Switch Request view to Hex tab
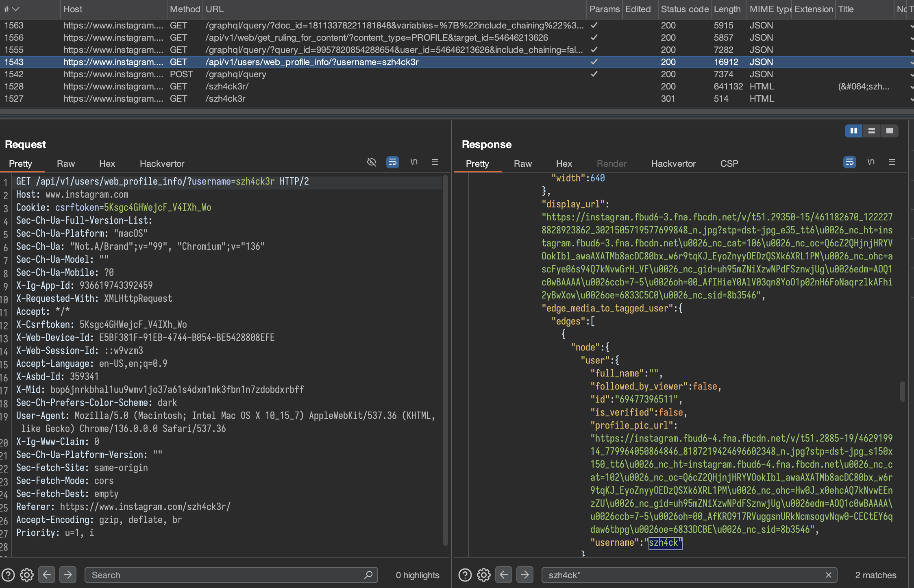The height and width of the screenshot is (588, 914). click(107, 163)
